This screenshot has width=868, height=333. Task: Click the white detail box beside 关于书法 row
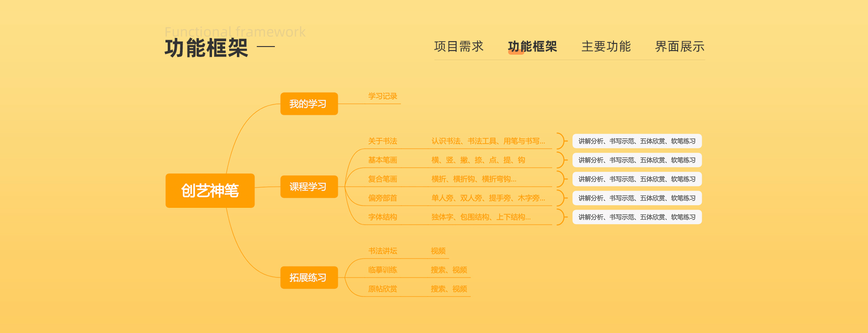pos(637,141)
